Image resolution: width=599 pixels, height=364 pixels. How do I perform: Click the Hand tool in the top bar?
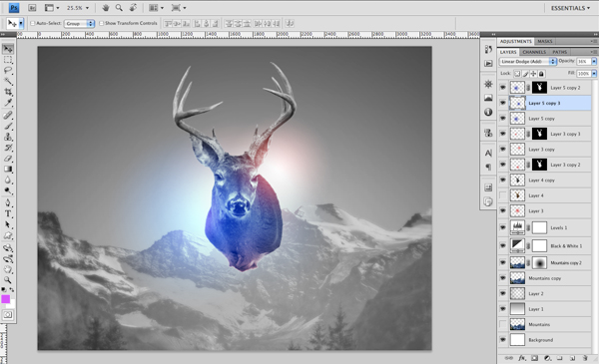[106, 8]
